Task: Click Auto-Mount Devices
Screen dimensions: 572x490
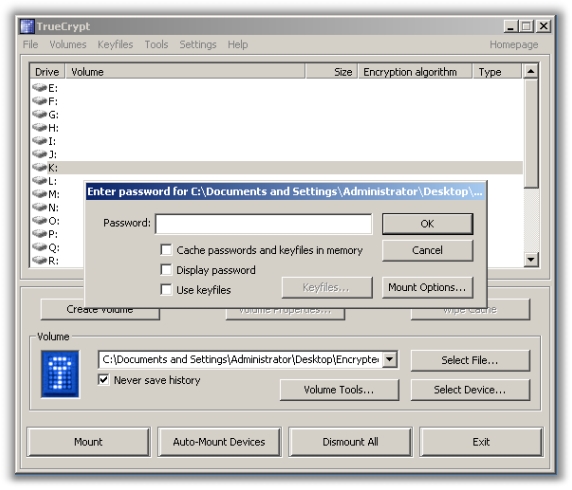Action: (x=219, y=442)
